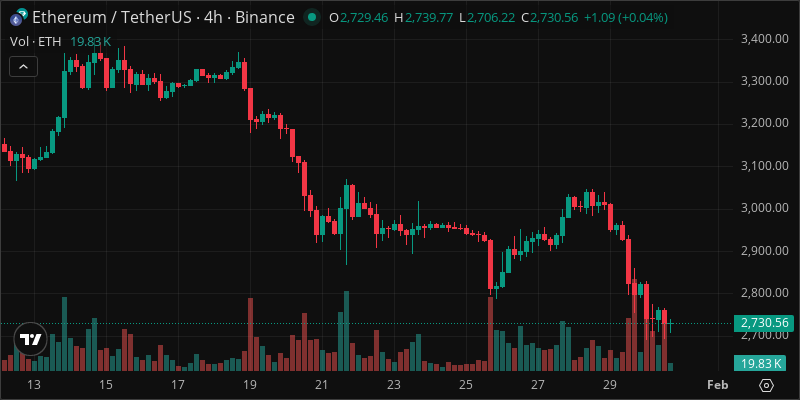This screenshot has width=800, height=400.
Task: Click the date label 25 on time axis
Action: click(x=466, y=384)
